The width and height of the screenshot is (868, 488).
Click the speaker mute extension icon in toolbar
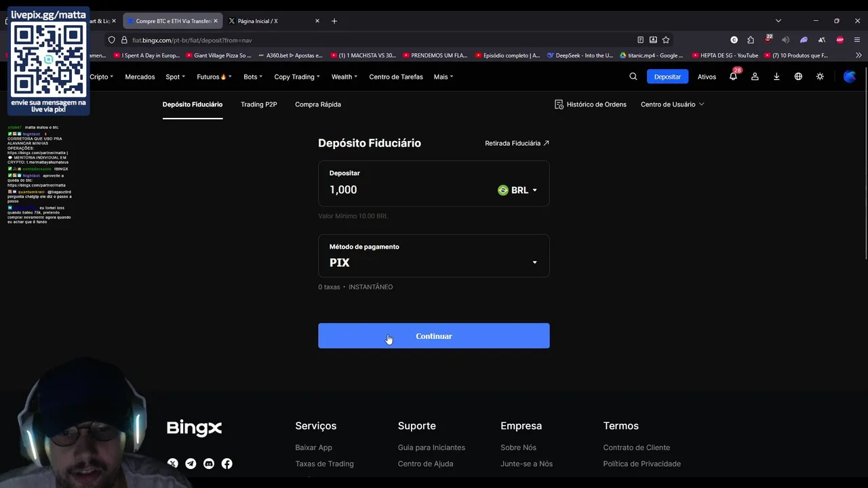tap(786, 40)
